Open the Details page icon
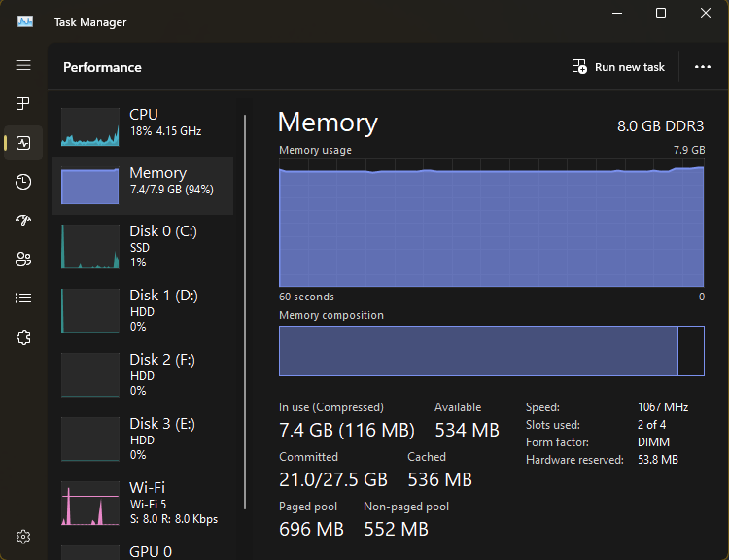The image size is (729, 560). [x=23, y=297]
